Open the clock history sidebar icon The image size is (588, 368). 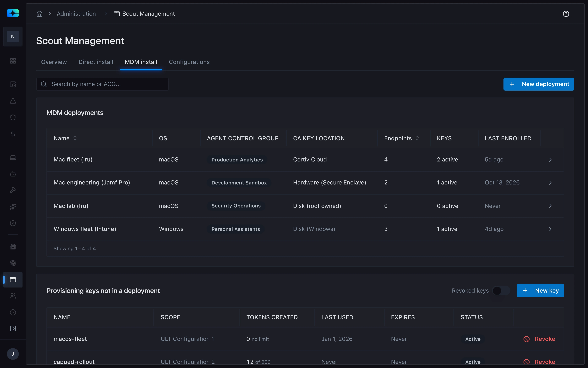click(13, 312)
